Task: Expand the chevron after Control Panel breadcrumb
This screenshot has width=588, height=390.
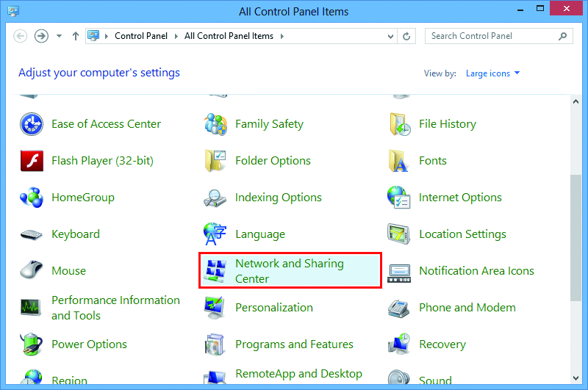Action: tap(176, 36)
